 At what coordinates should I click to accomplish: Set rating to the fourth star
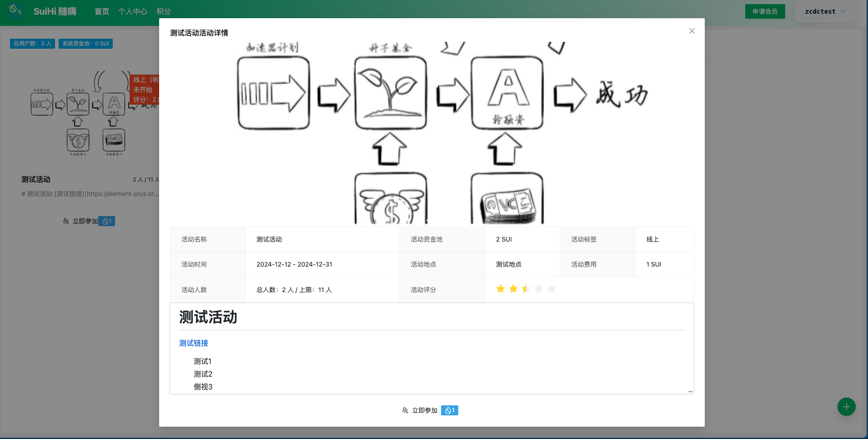click(539, 289)
